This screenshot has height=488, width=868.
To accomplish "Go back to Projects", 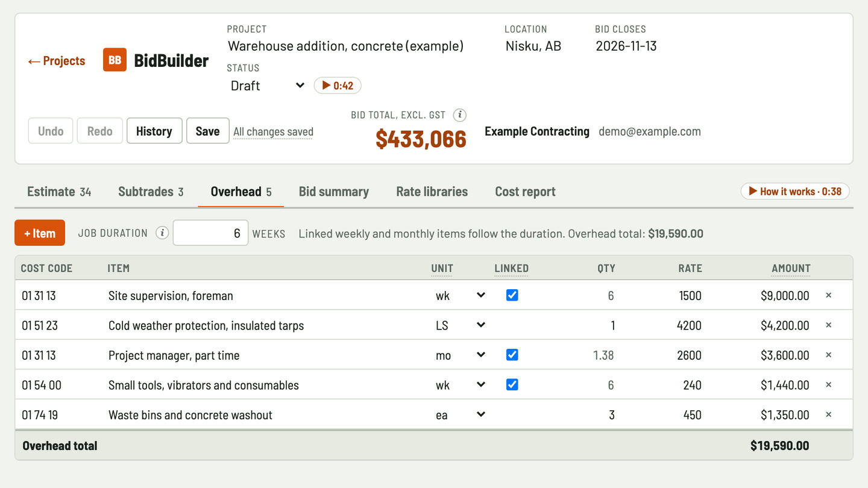I will tap(57, 61).
